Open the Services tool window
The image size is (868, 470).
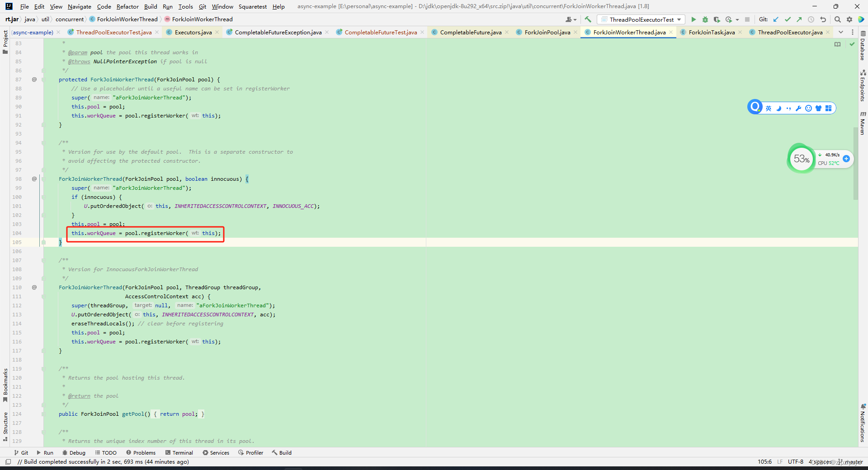(216, 452)
